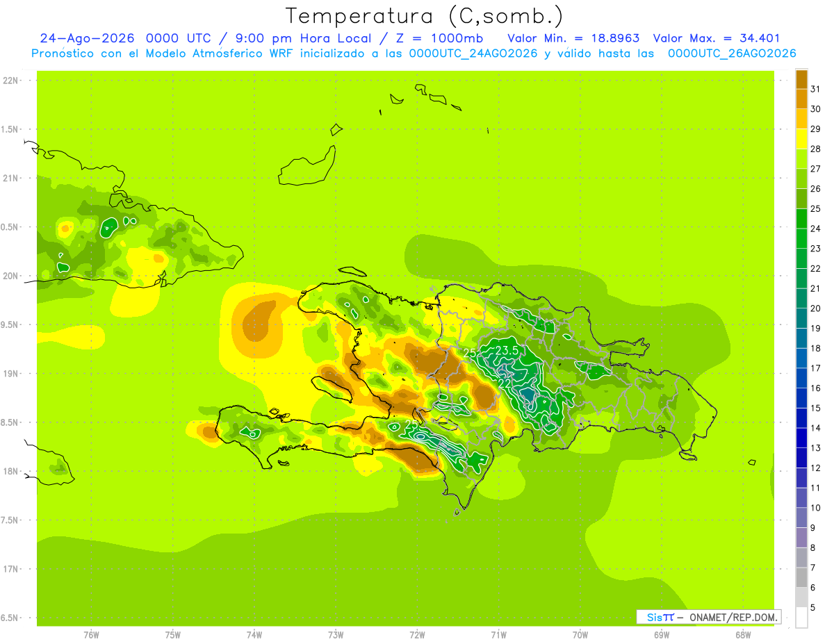Click the brown legend swatch above 31

pyautogui.click(x=801, y=79)
